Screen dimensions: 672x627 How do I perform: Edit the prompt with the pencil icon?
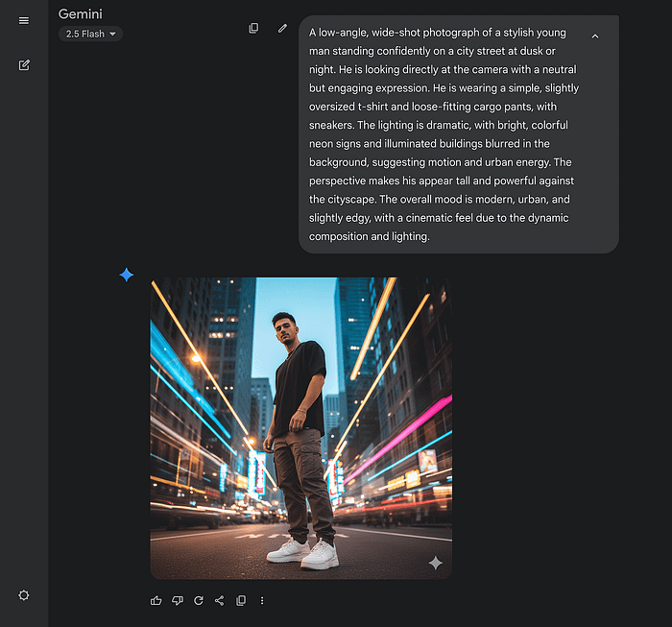pos(282,29)
